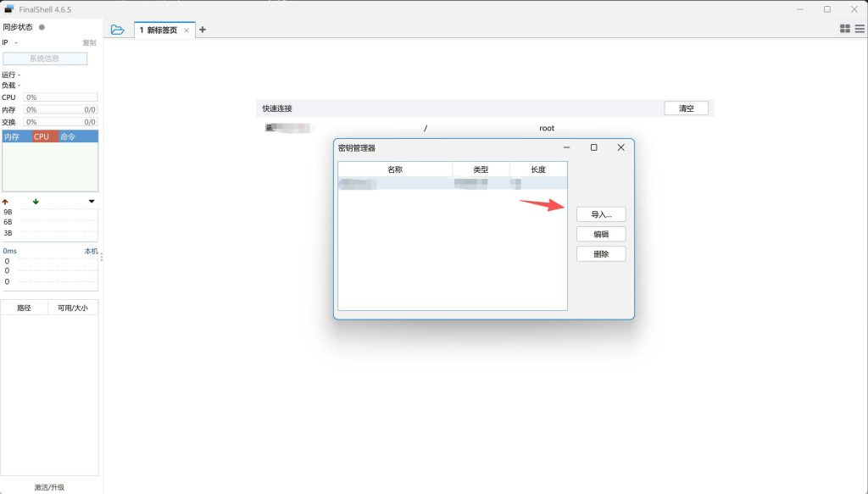This screenshot has height=494, width=868.
Task: Minimize the FinalShell main window
Action: coord(800,8)
